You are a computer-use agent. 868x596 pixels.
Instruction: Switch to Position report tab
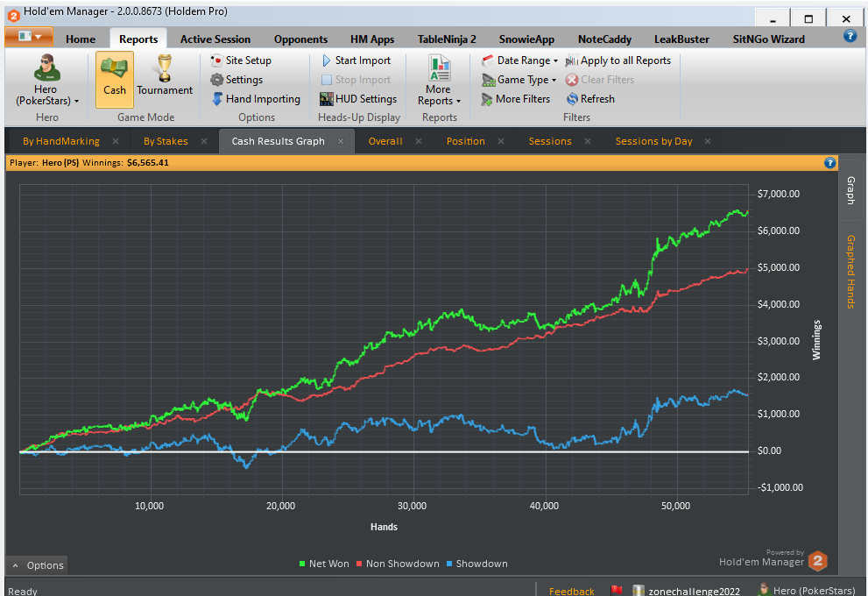pos(466,141)
